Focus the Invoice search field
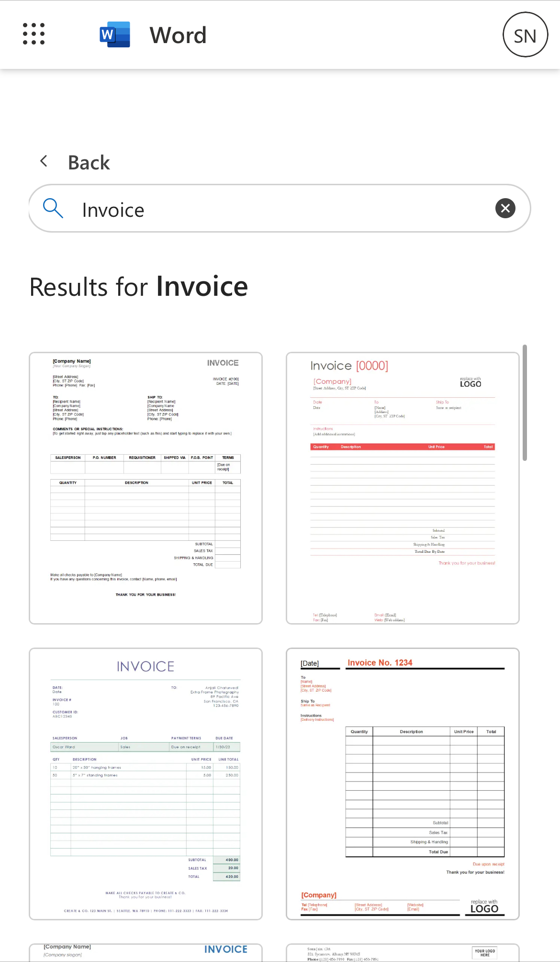Screen dimensions: 560x962 click(x=280, y=208)
